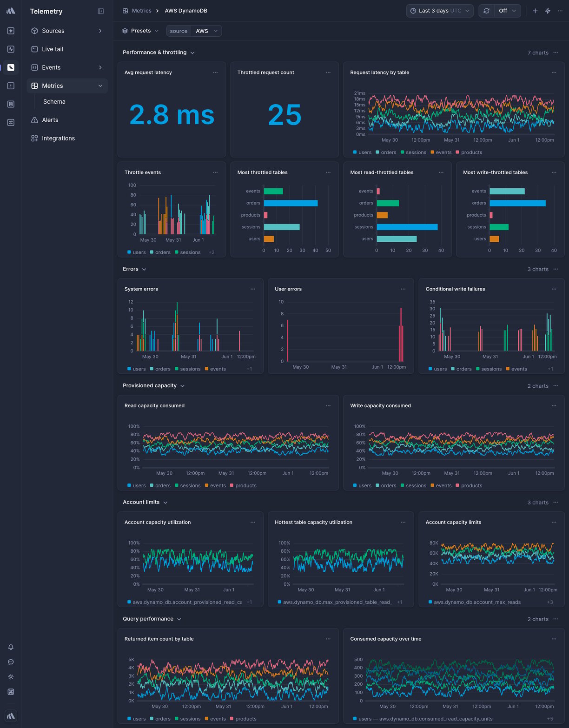This screenshot has height=728, width=569.
Task: Show +5 more series in Consumed capacity
Action: [x=550, y=719]
